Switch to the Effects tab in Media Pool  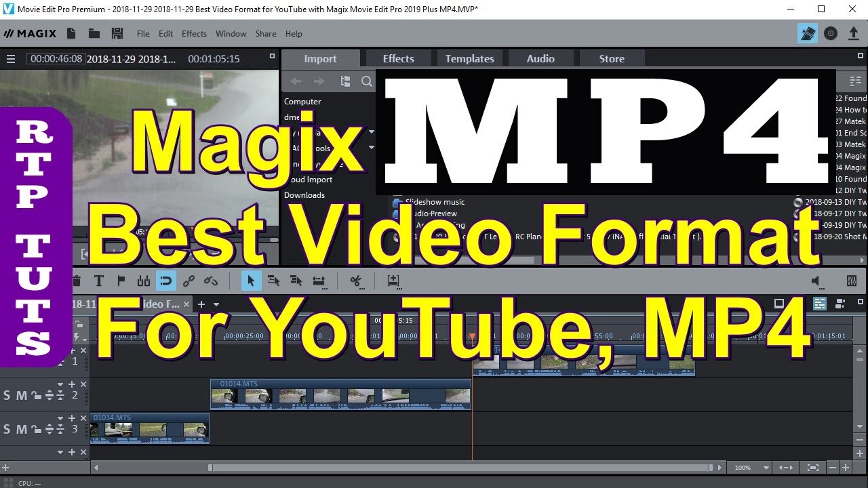[x=398, y=59]
